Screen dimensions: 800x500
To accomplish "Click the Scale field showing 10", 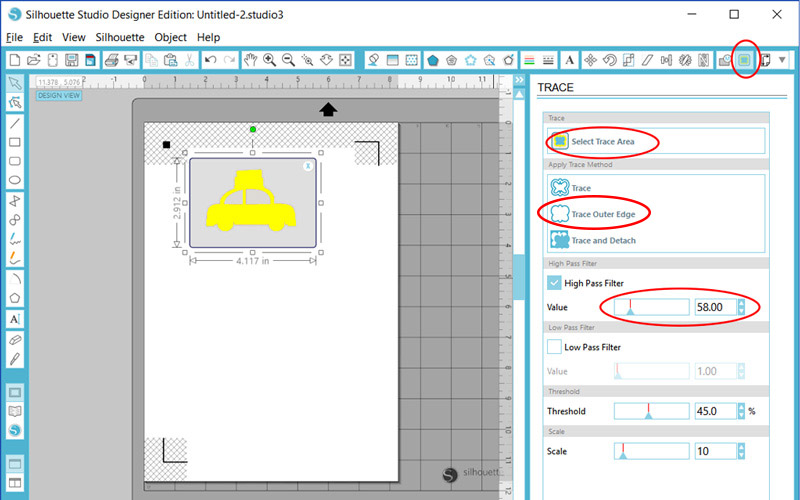I will (715, 451).
